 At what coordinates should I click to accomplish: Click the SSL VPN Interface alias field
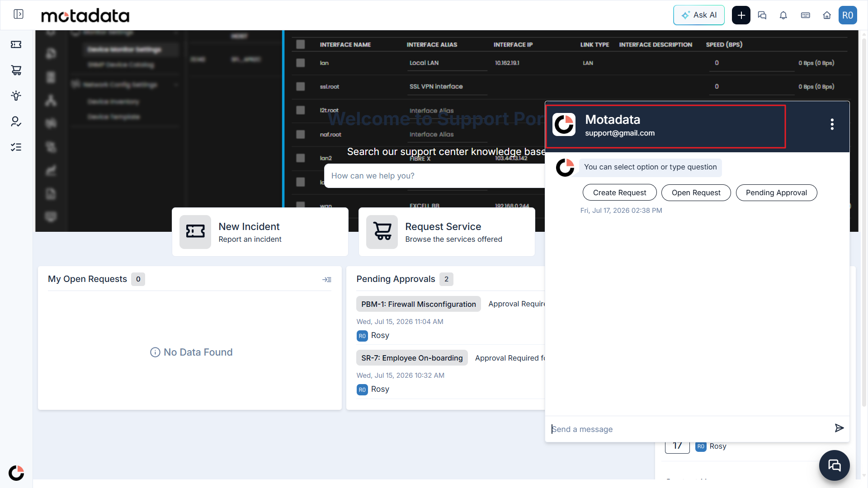coord(447,87)
